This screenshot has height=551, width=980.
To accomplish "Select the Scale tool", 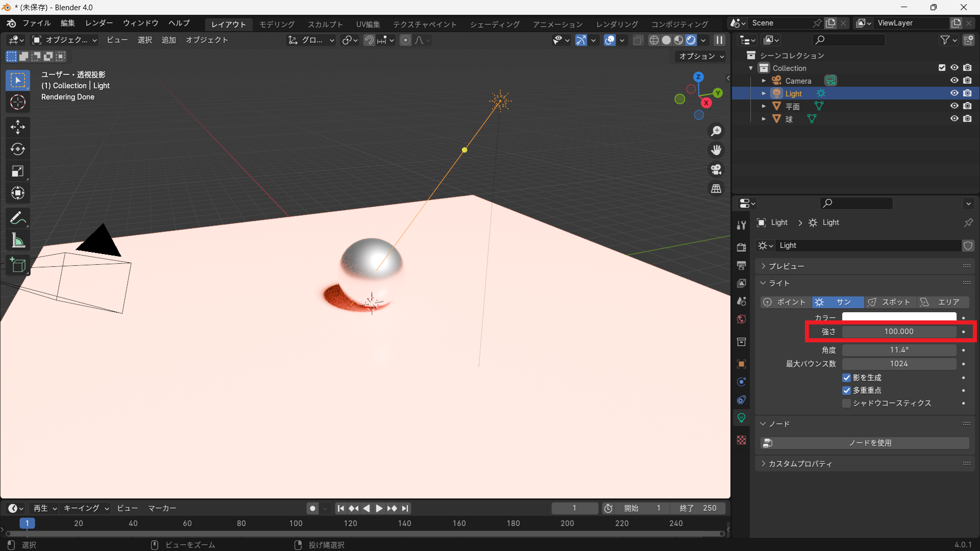I will pos(18,171).
